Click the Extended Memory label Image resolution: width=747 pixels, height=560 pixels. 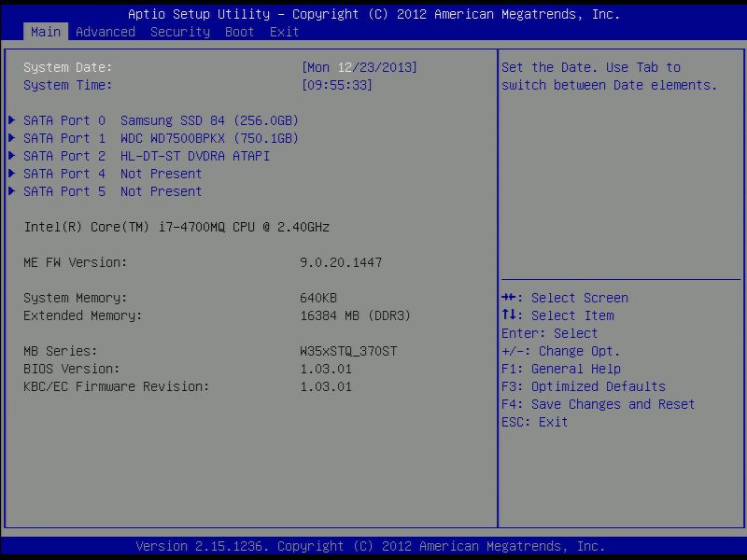(83, 315)
